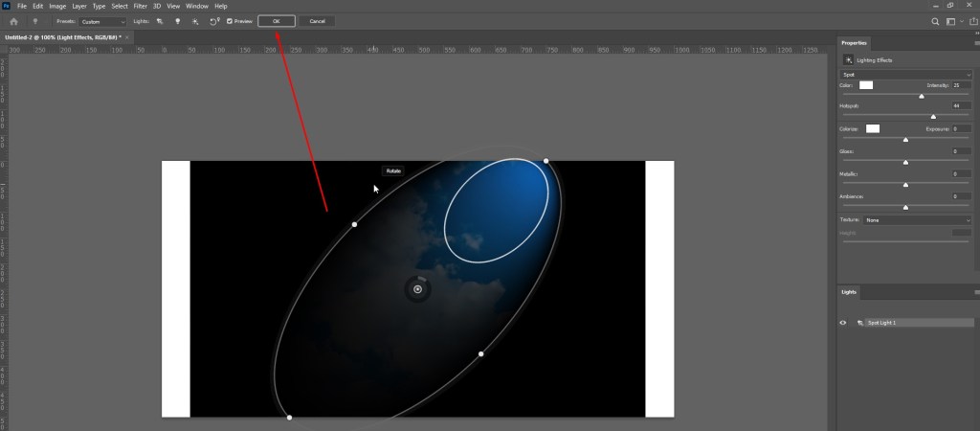Click the Home icon in options bar

point(13,21)
